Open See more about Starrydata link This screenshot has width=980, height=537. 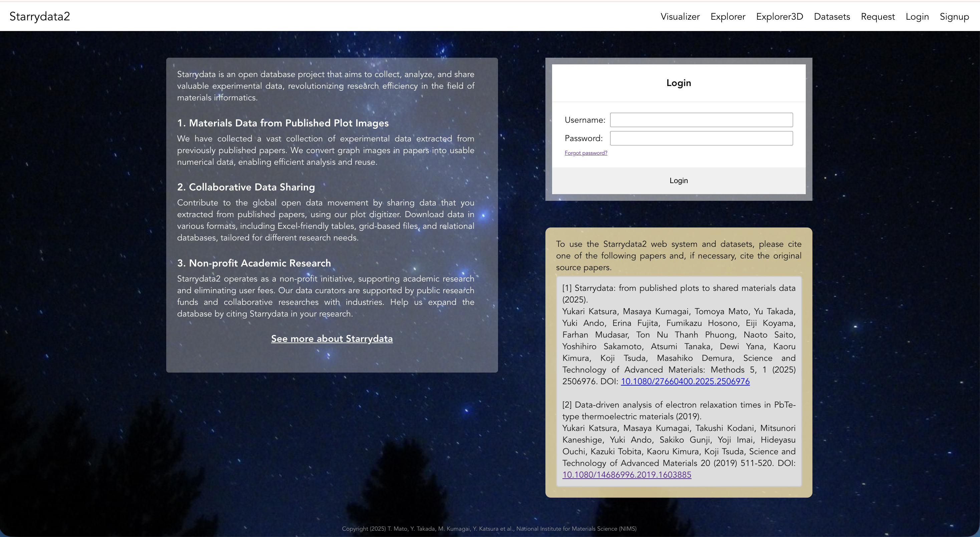point(332,338)
